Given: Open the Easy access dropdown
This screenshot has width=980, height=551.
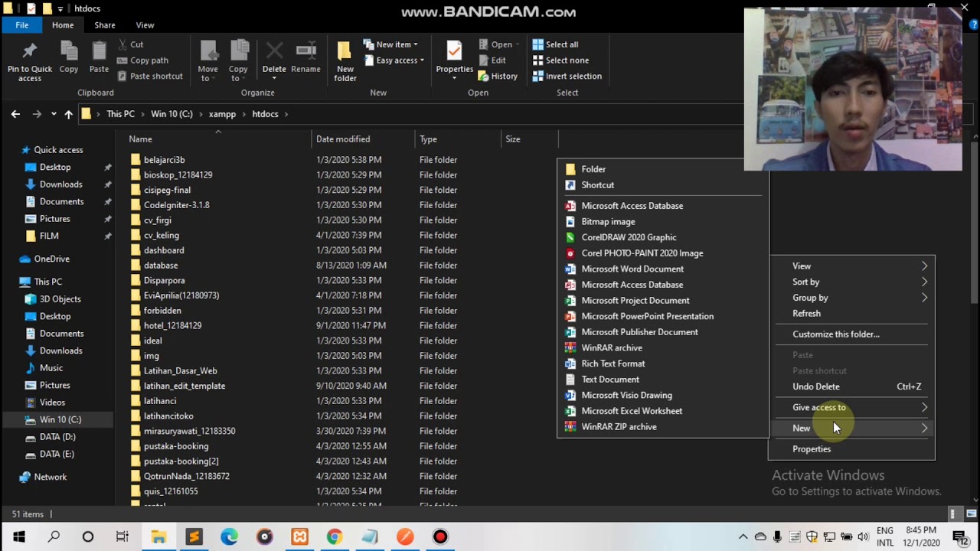Looking at the screenshot, I should tap(394, 60).
